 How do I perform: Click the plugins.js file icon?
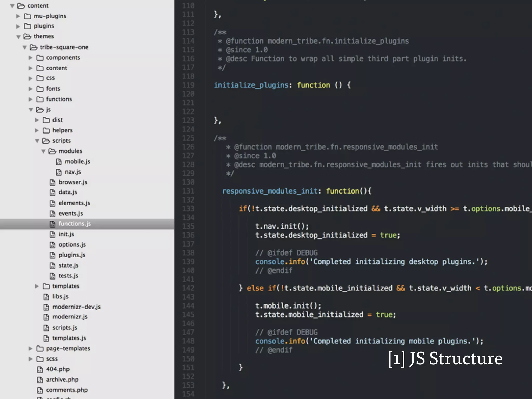coord(52,255)
